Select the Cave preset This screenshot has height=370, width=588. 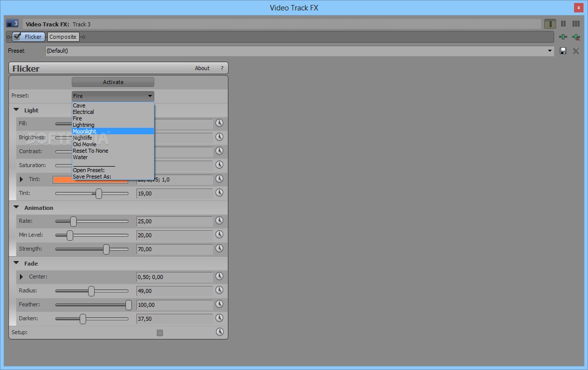[113, 105]
